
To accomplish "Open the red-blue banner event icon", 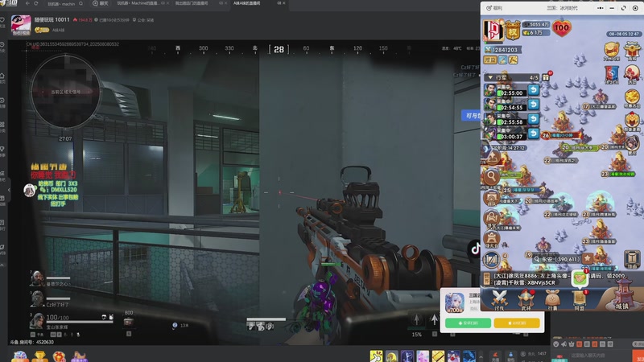I will point(612,75).
